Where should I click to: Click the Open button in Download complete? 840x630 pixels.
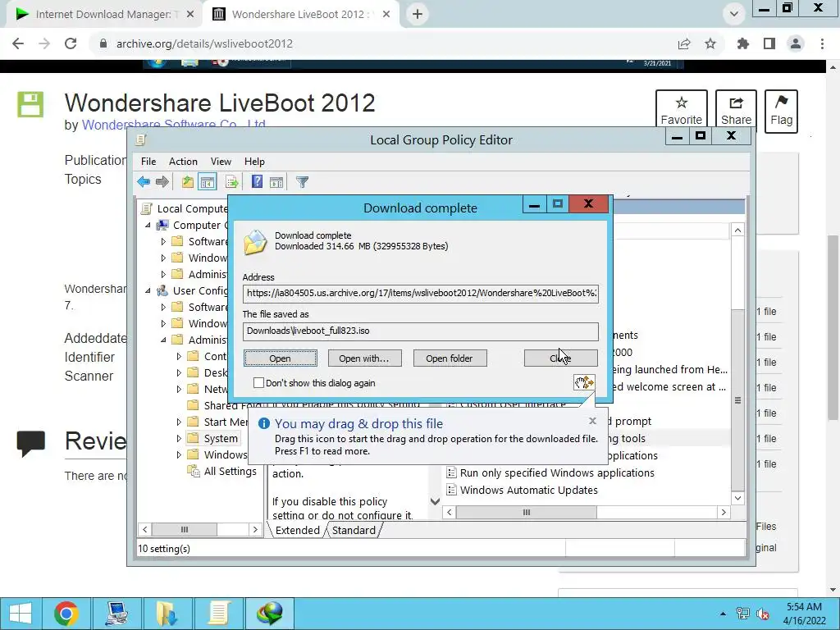281,358
